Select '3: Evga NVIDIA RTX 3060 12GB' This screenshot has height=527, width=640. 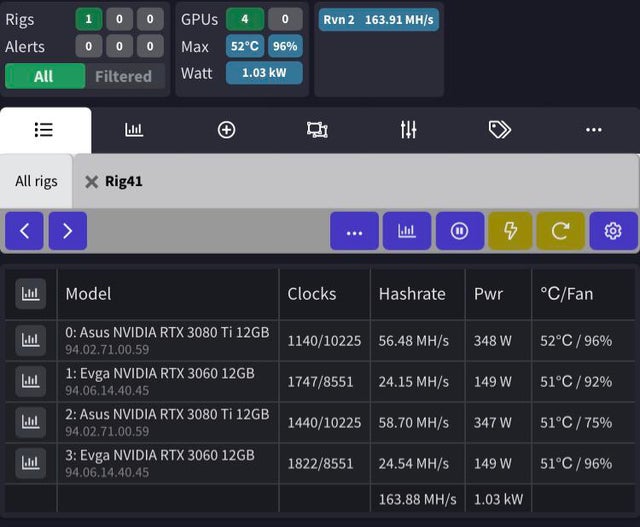tap(160, 455)
